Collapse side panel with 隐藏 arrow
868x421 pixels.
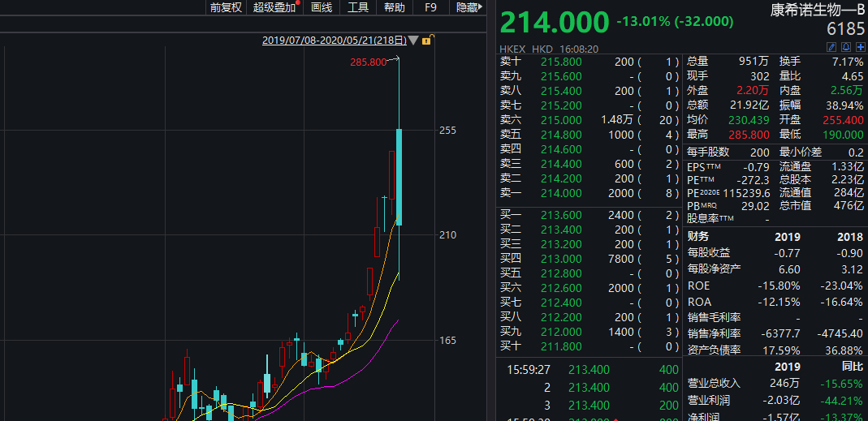pyautogui.click(x=469, y=7)
